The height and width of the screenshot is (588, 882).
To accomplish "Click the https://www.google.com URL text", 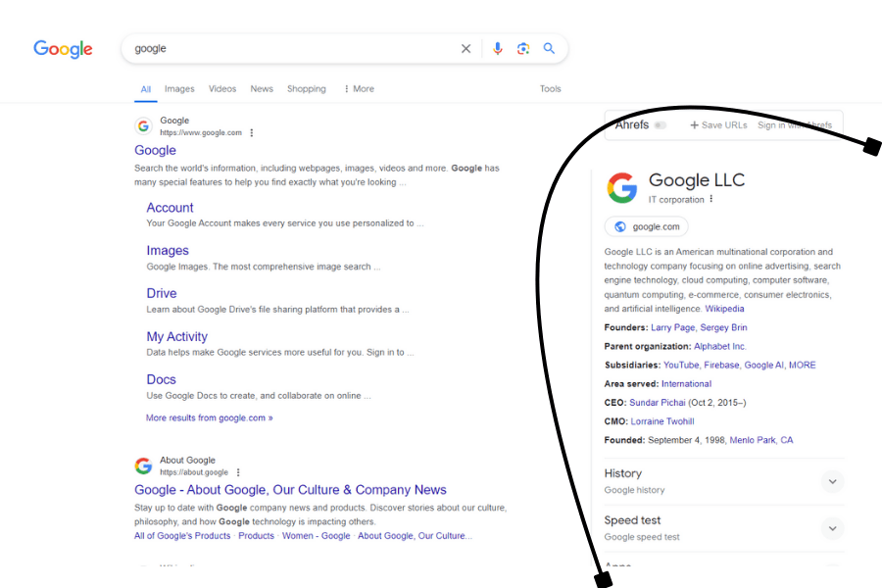I will pos(201,133).
